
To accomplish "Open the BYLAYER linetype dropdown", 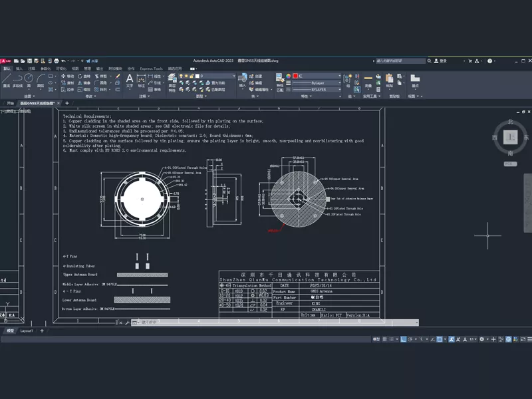I will pos(317,90).
